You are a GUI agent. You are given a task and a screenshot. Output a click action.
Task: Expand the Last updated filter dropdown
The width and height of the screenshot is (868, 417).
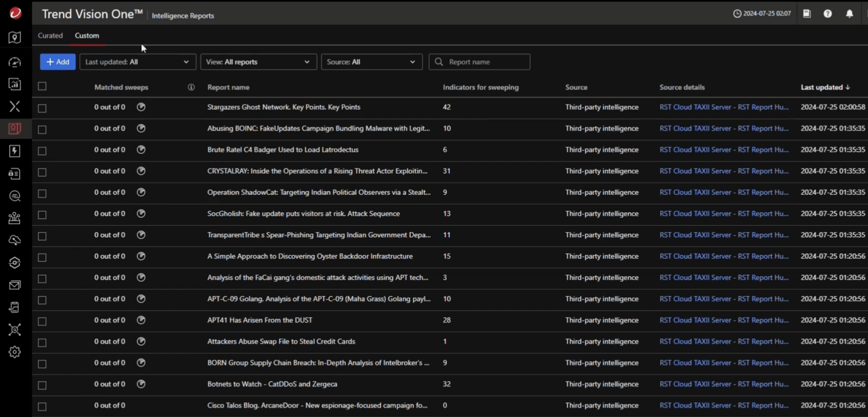(137, 62)
